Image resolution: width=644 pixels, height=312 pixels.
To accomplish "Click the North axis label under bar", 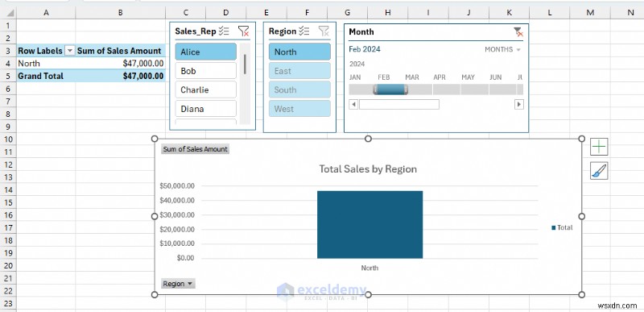I will pyautogui.click(x=369, y=268).
